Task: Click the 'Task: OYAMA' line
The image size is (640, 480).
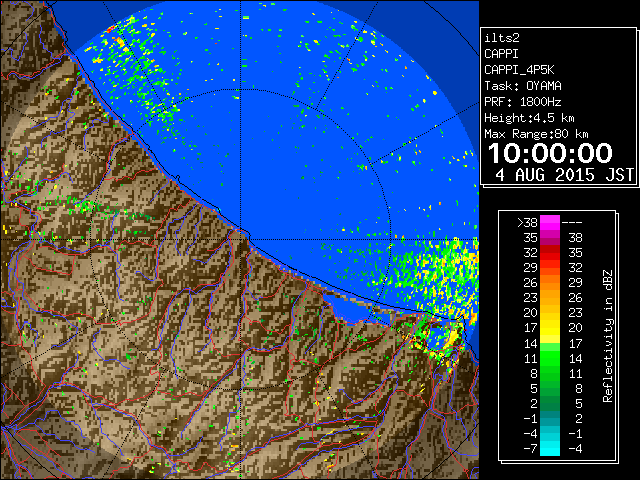Action: [x=523, y=86]
